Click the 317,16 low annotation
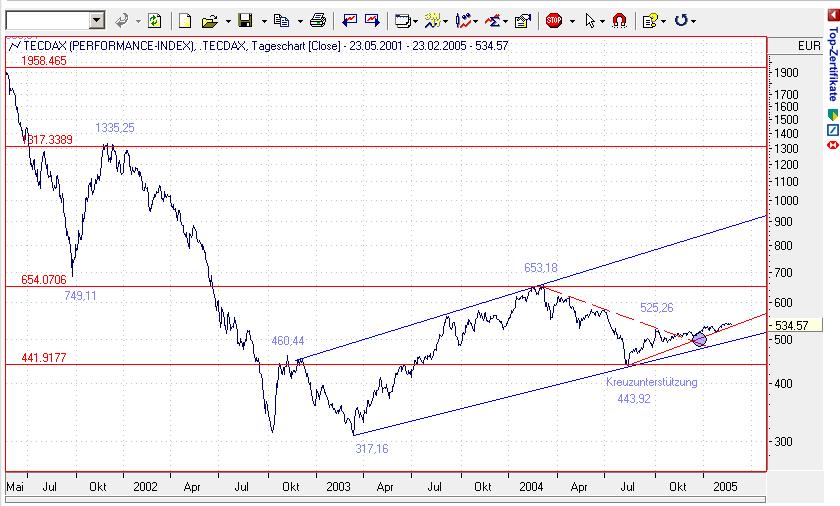The image size is (840, 506). 372,449
